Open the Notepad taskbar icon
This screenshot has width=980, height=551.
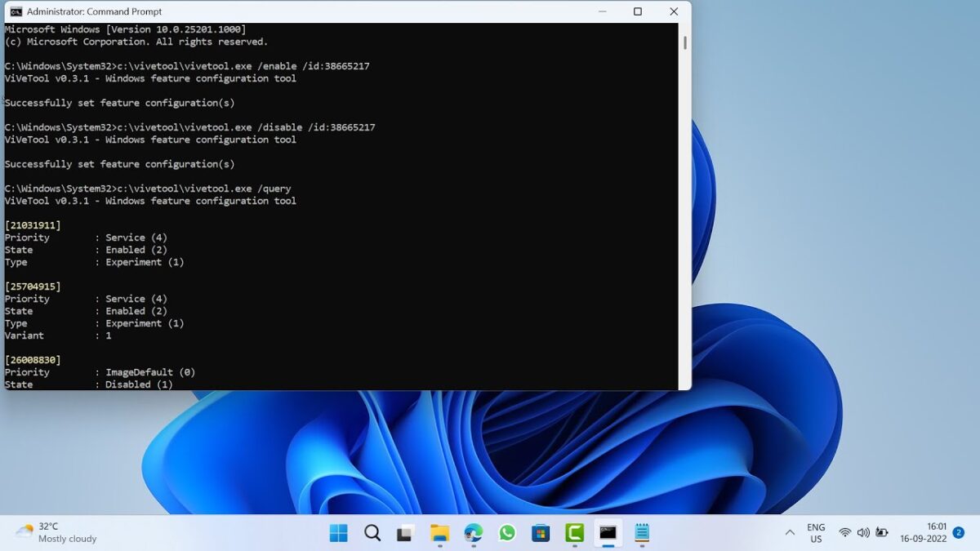tap(642, 533)
